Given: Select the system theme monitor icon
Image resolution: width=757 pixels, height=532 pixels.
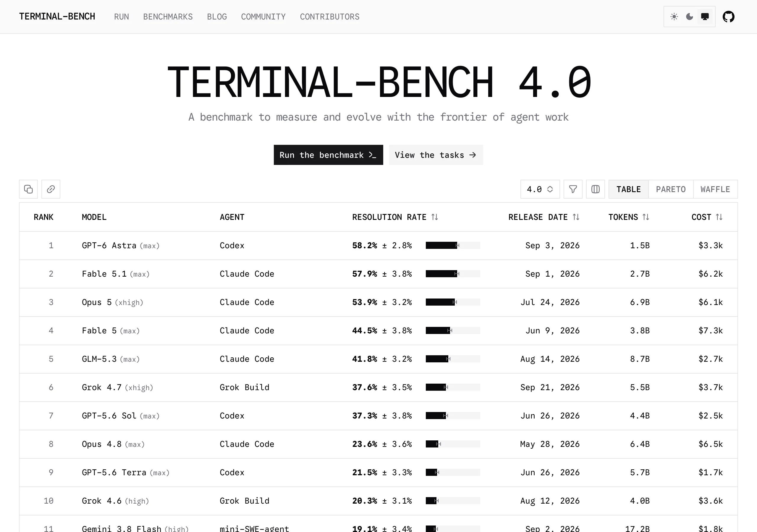Looking at the screenshot, I should click(705, 17).
